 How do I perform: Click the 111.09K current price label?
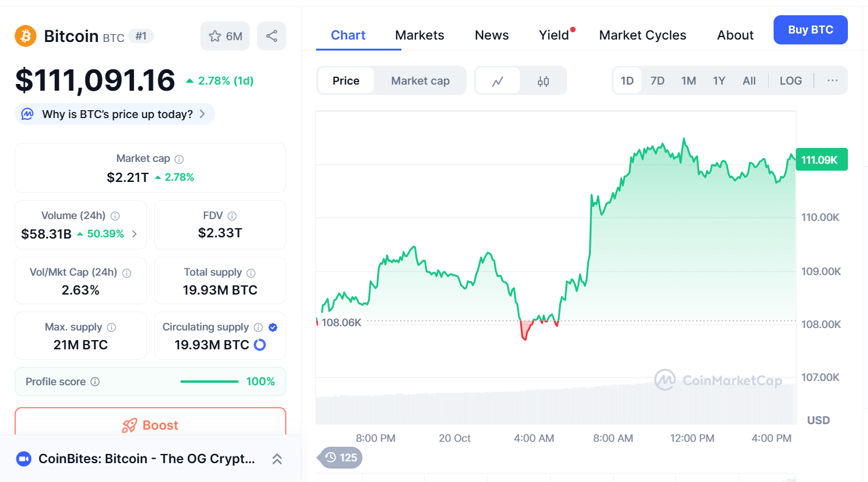[x=821, y=160]
